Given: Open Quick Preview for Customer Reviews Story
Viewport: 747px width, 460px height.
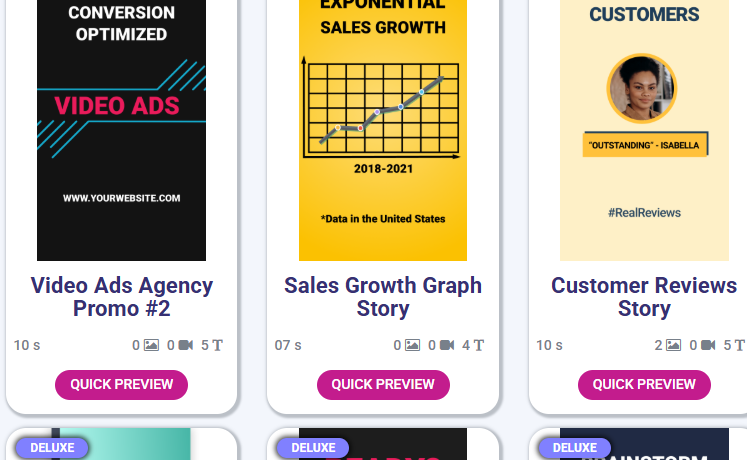Looking at the screenshot, I should coord(644,384).
